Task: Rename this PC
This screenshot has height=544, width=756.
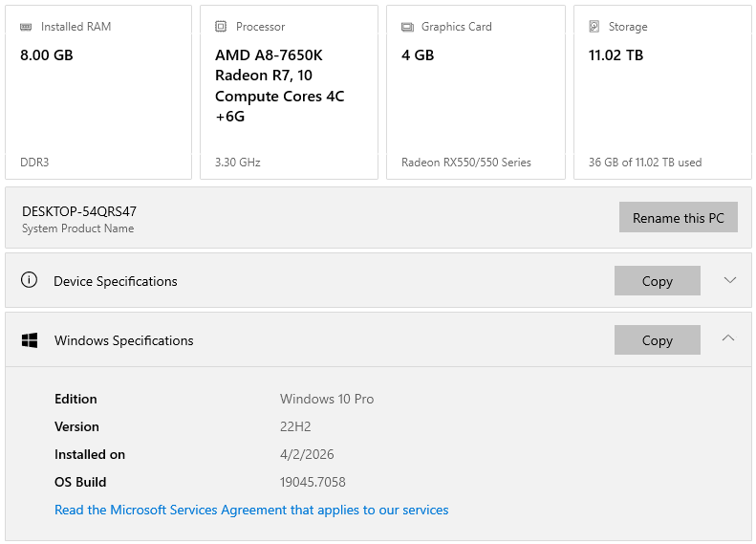Action: pyautogui.click(x=679, y=217)
